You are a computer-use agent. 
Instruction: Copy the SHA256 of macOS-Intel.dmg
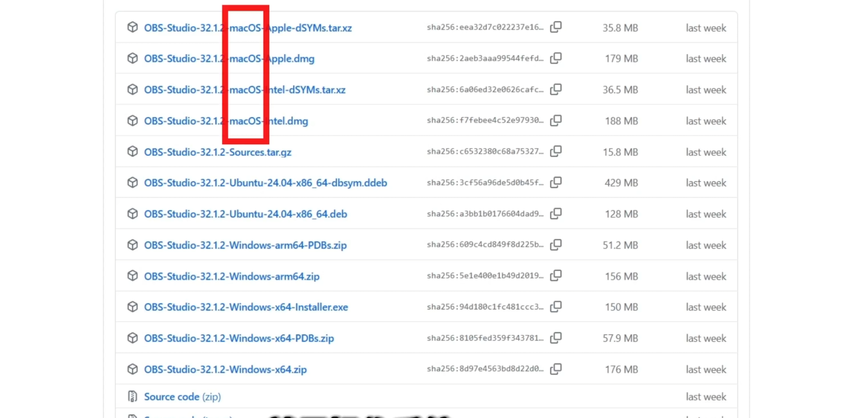[556, 121]
